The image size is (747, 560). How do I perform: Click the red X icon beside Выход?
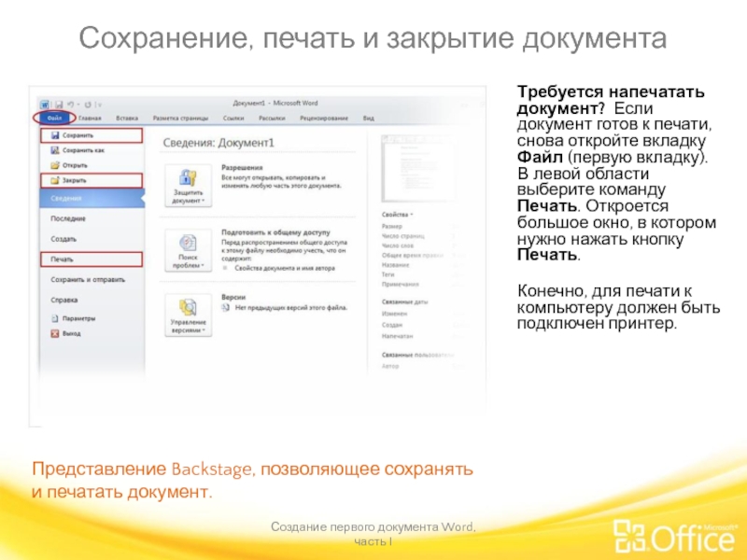point(55,334)
